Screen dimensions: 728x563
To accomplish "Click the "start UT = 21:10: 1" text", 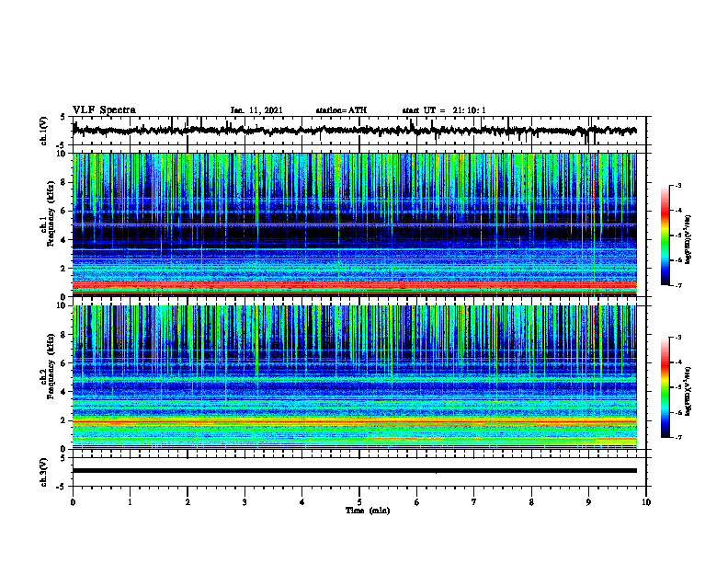I will [444, 110].
